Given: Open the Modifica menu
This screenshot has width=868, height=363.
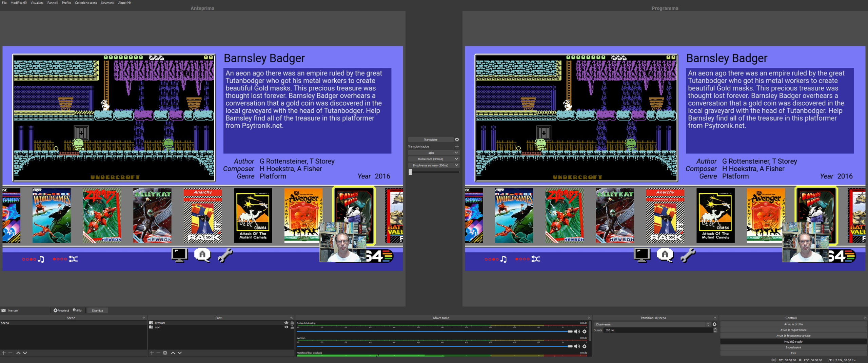Looking at the screenshot, I should pyautogui.click(x=19, y=3).
